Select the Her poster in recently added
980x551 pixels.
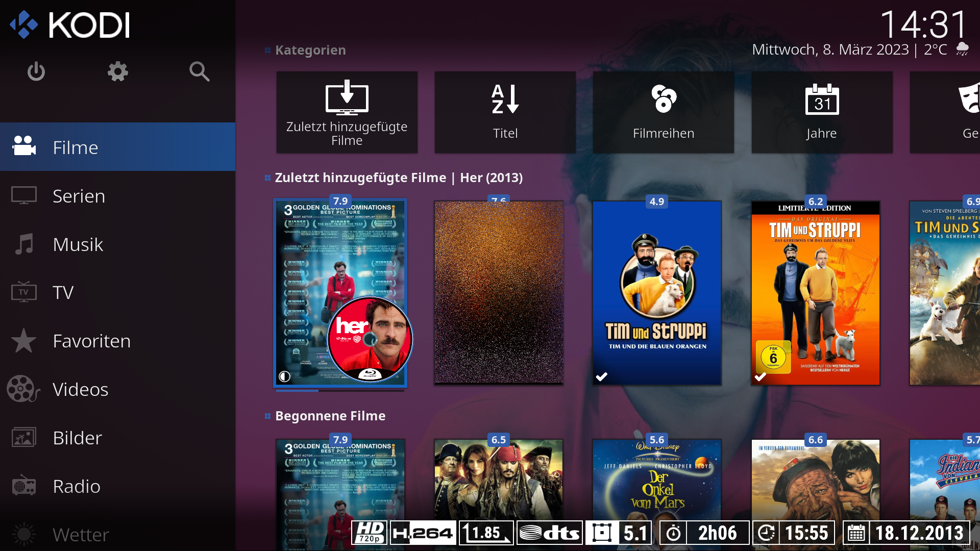tap(340, 293)
